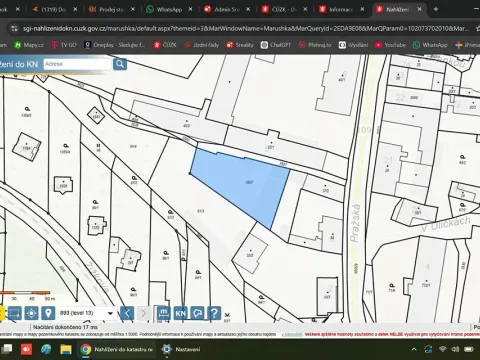Screen dimensions: 480x360
Task: Open the site info icon in address bar
Action: (x=14, y=29)
